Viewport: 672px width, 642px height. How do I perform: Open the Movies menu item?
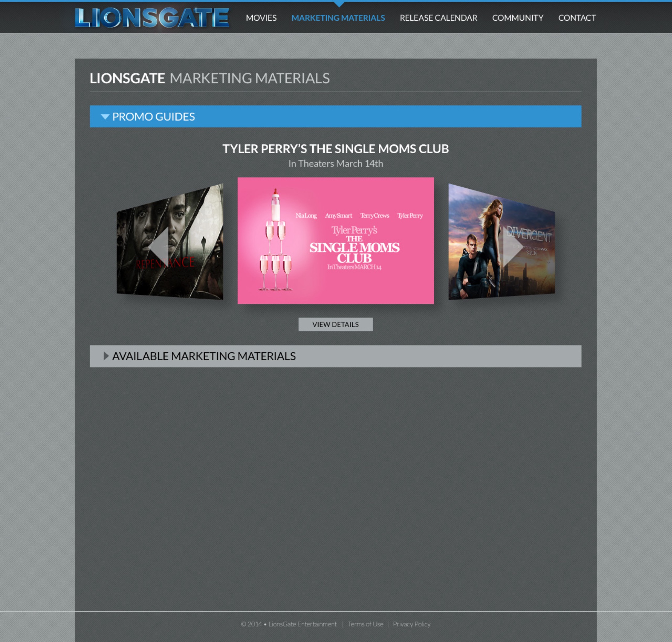coord(261,18)
